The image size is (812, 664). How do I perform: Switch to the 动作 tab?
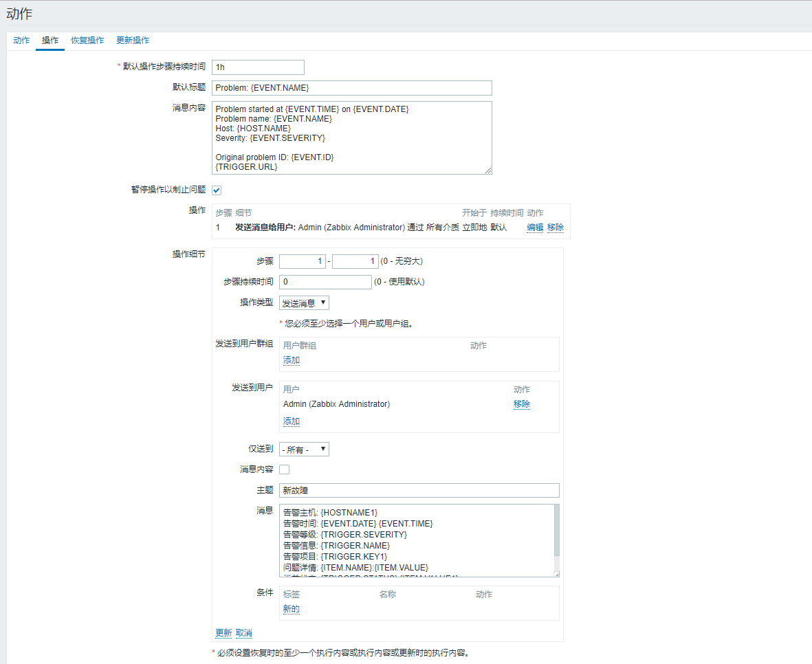point(21,41)
